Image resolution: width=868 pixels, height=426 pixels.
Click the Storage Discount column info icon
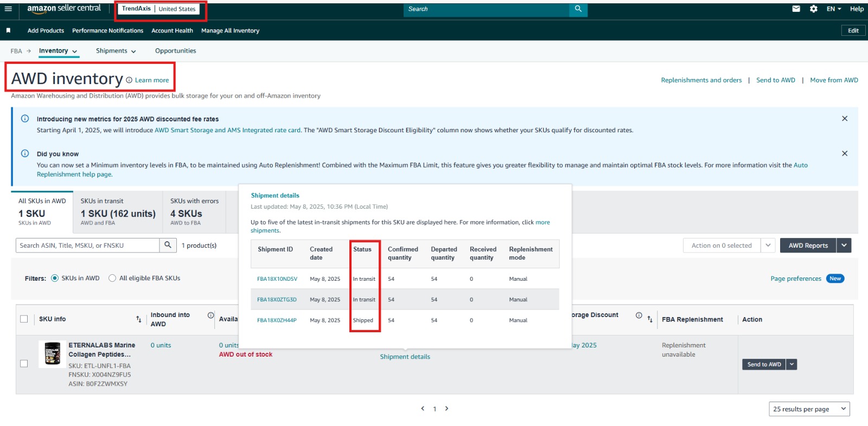tap(639, 315)
